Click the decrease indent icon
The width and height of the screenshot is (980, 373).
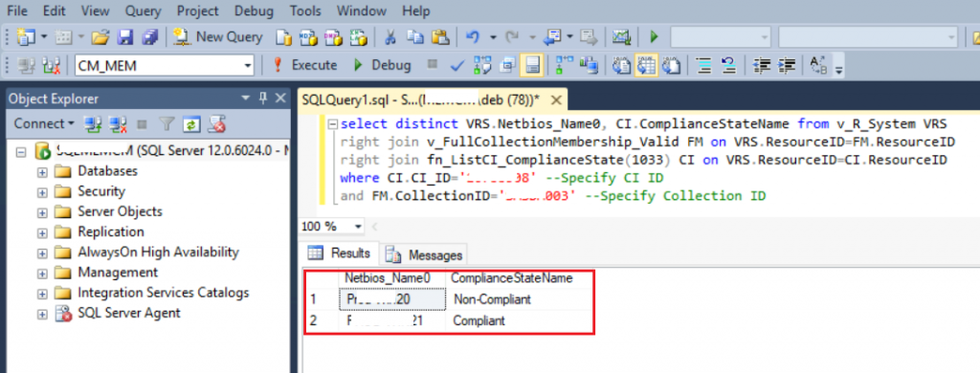pyautogui.click(x=762, y=65)
